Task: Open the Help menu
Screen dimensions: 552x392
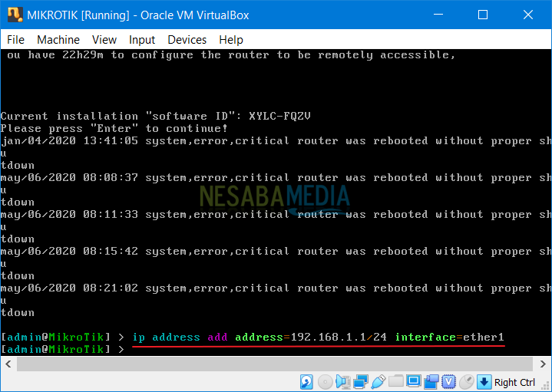Action: [231, 40]
